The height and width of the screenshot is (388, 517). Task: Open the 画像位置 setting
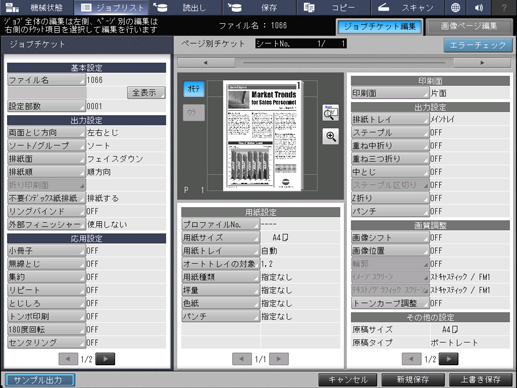click(x=390, y=251)
